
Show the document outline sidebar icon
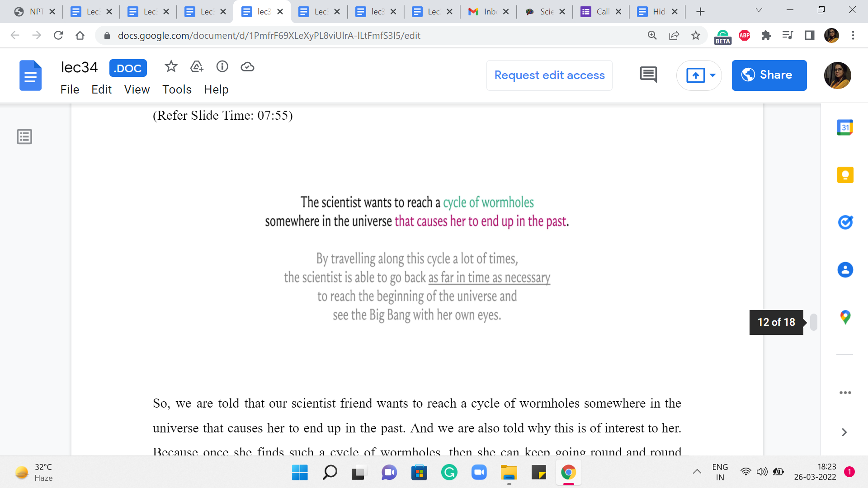tap(24, 136)
